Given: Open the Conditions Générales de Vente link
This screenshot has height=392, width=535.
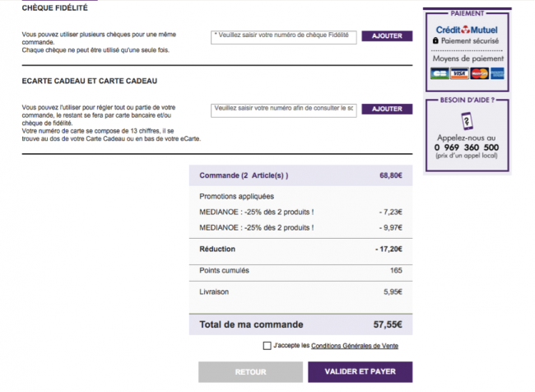Looking at the screenshot, I should 355,346.
